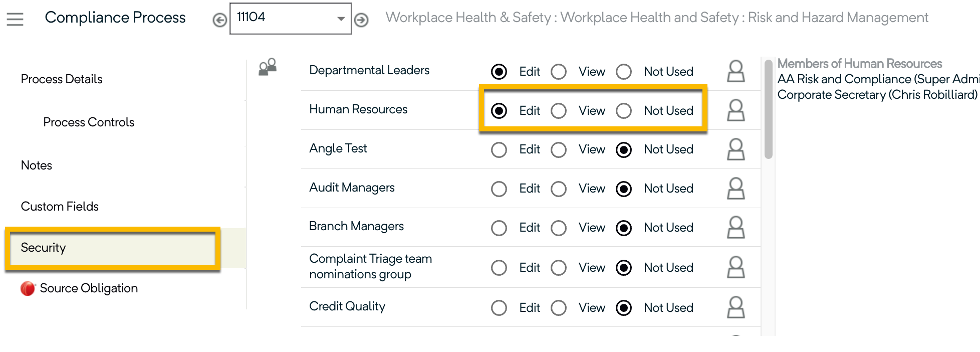Show members of Audit Managers group

736,189
